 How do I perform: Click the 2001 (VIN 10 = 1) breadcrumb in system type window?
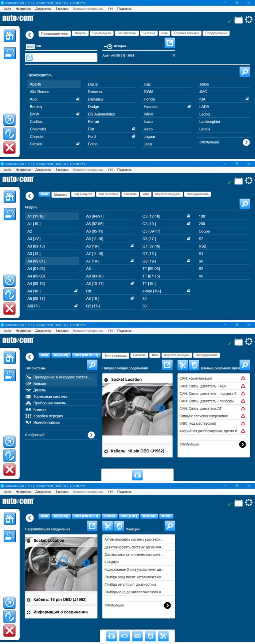point(86,355)
